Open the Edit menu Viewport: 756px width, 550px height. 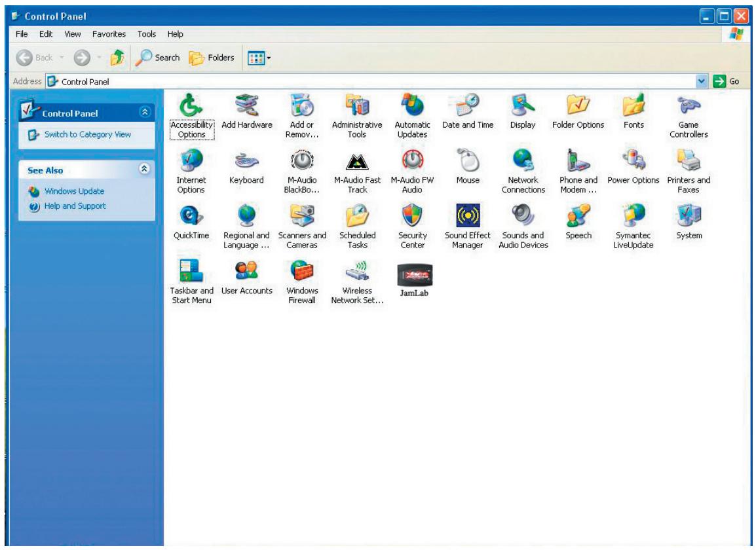pos(46,34)
